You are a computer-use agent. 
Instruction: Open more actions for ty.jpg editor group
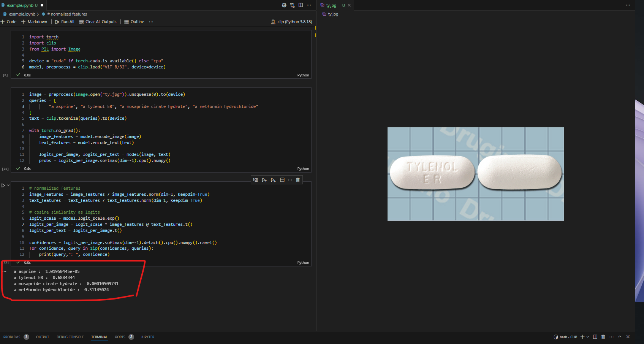tap(628, 5)
